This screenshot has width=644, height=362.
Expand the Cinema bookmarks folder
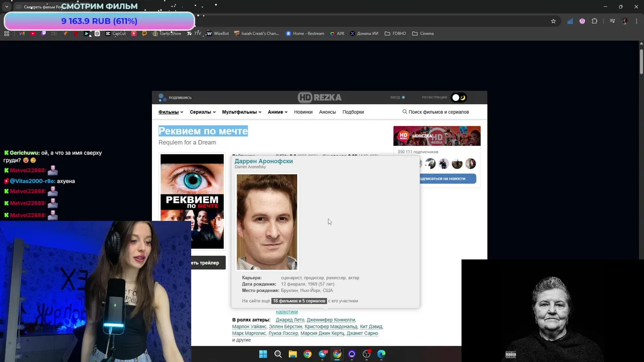point(423,34)
